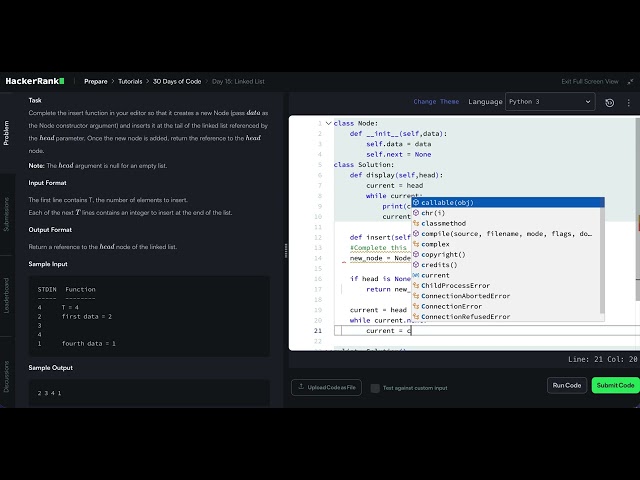Image resolution: width=640 pixels, height=480 pixels.
Task: Collapse the class Node fold arrow
Action: [x=328, y=123]
